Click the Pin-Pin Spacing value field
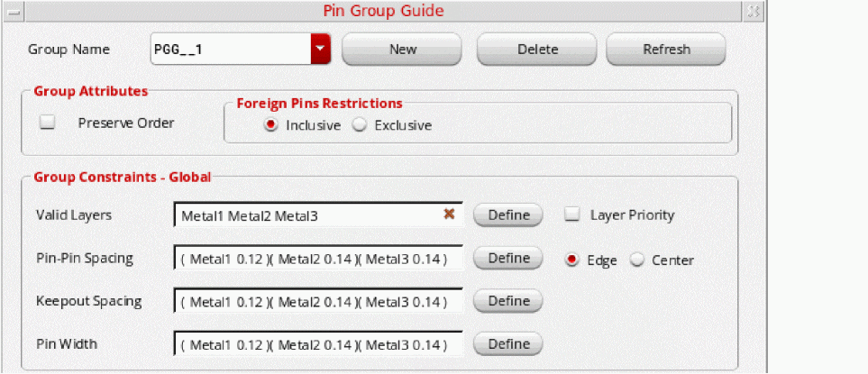Screen dimensions: 868x374 [x=317, y=259]
